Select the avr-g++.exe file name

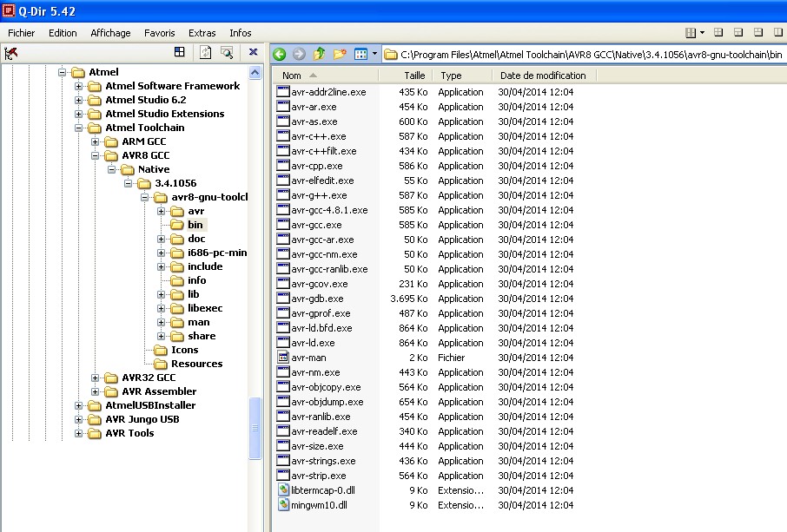319,195
